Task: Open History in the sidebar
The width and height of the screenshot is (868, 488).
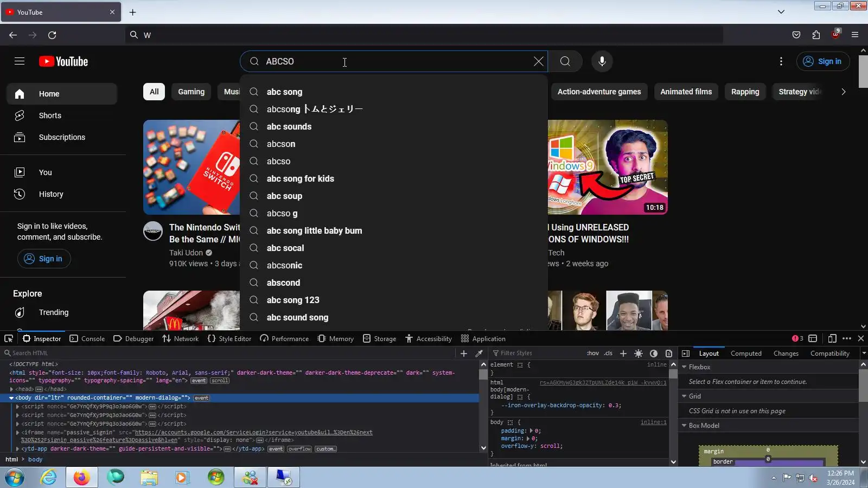Action: point(62,194)
